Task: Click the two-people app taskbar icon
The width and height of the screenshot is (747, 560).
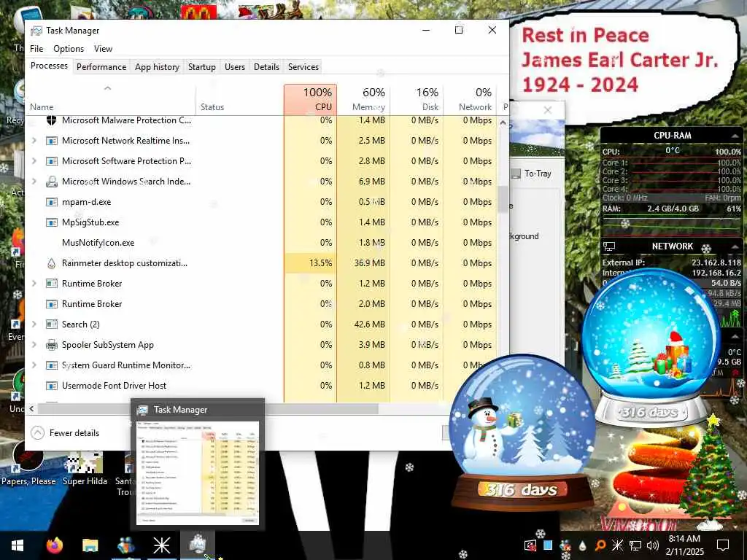Action: (125, 545)
